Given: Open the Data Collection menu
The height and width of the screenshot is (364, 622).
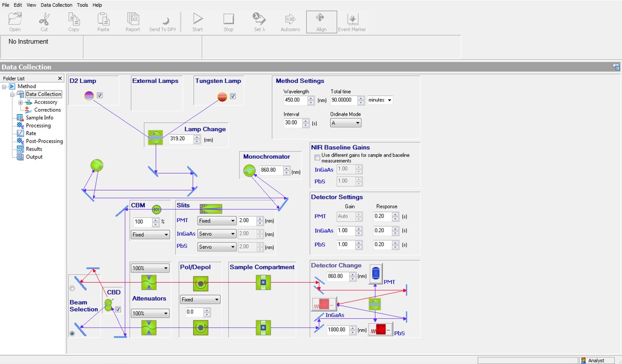Looking at the screenshot, I should [56, 5].
